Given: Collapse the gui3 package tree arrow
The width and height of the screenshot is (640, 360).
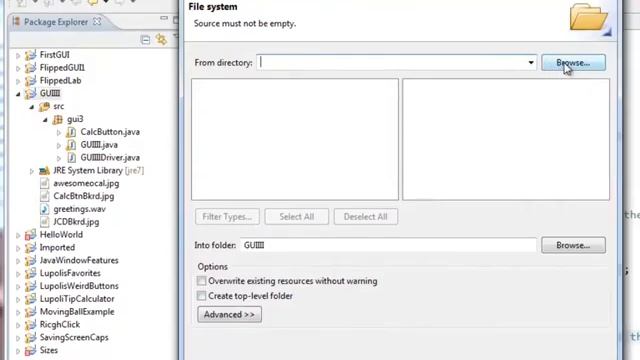Looking at the screenshot, I should click(x=45, y=120).
